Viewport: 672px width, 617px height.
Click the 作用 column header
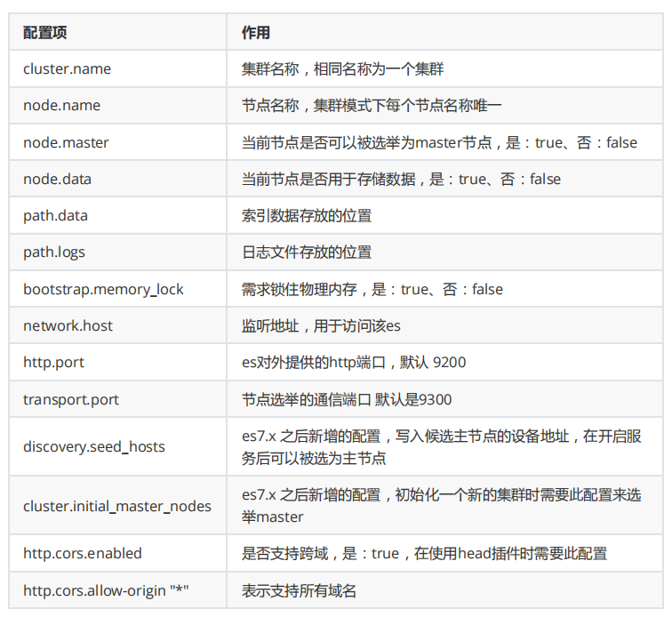click(x=444, y=32)
